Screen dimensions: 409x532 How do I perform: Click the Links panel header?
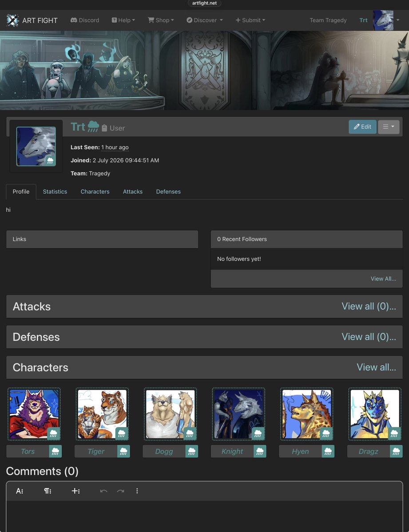[x=102, y=239]
